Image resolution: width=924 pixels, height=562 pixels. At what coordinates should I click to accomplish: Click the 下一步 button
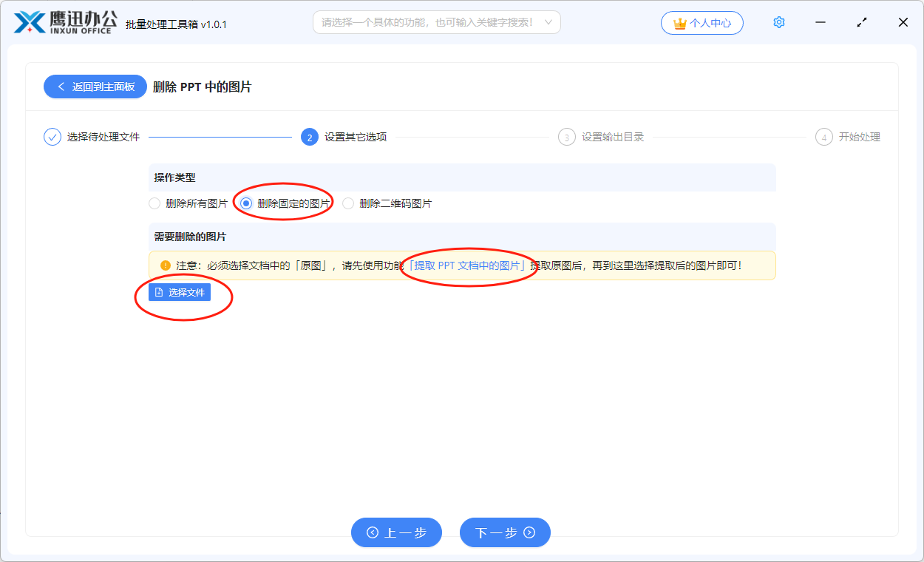point(505,532)
